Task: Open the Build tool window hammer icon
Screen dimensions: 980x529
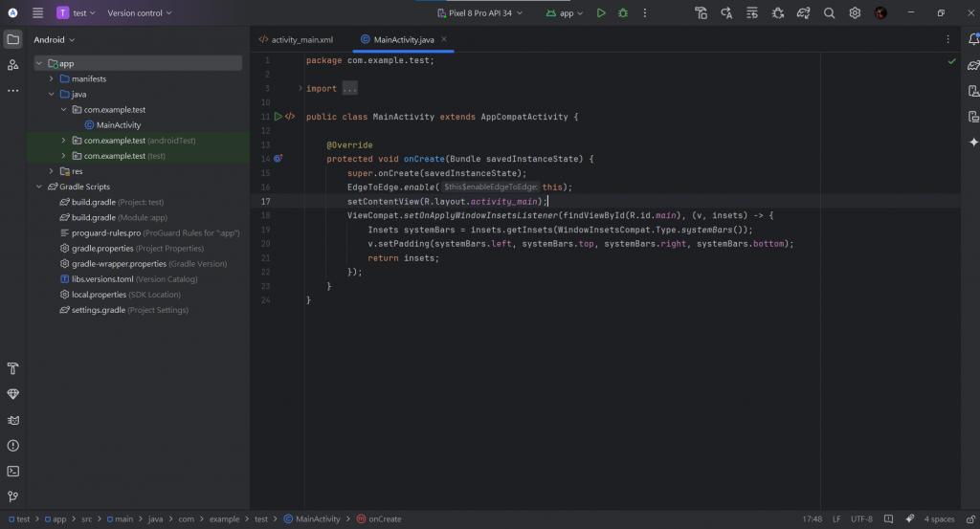Action: point(13,369)
